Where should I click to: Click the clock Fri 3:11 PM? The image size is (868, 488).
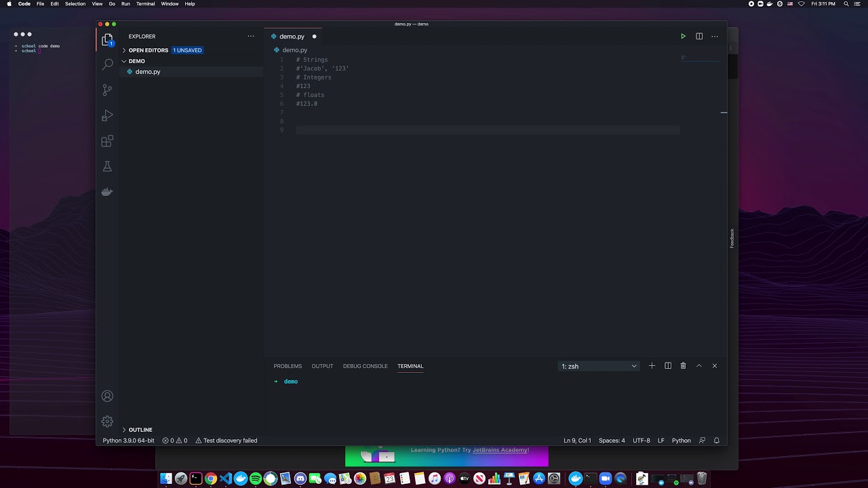(x=823, y=4)
